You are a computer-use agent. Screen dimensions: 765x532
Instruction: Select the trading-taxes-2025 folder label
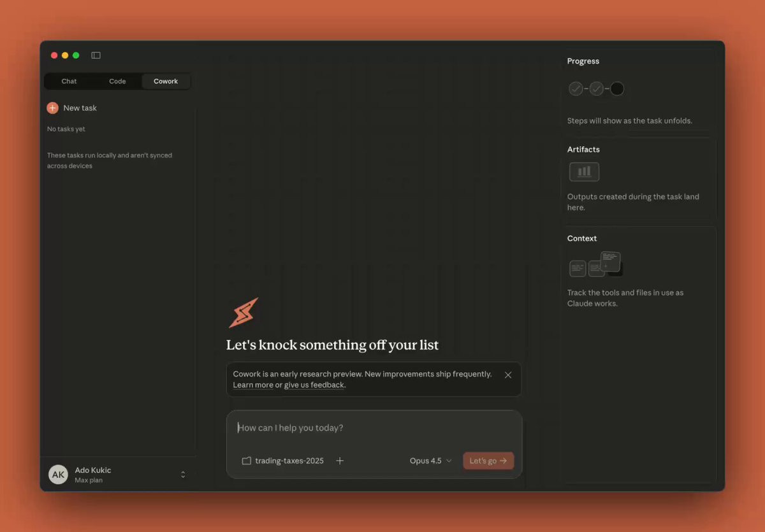[x=289, y=461]
